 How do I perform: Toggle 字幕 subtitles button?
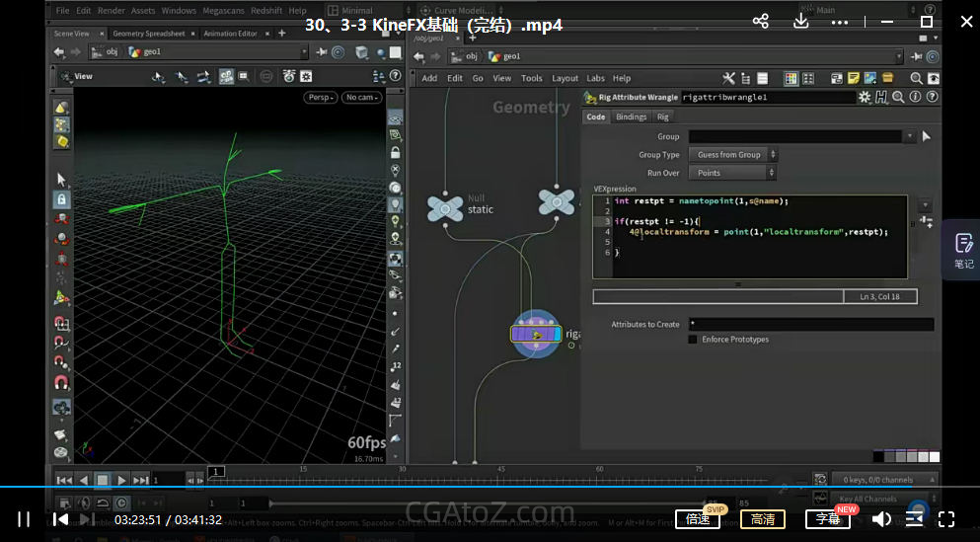(827, 519)
